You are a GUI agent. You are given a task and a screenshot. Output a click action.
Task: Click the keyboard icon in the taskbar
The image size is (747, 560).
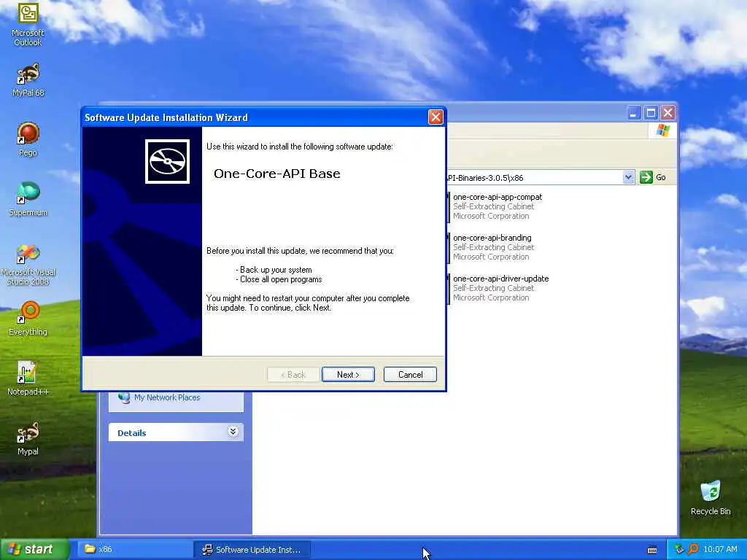pos(652,550)
